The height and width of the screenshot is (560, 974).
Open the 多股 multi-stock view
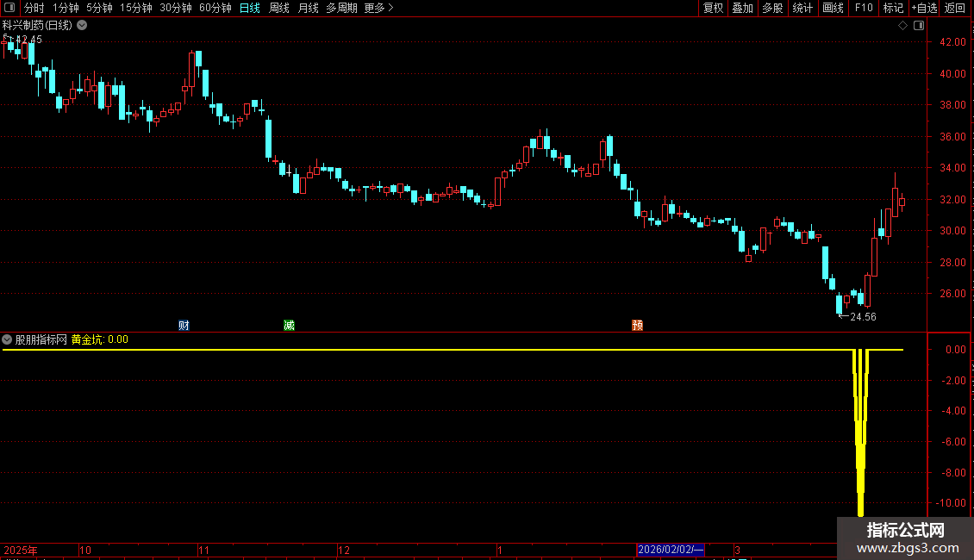pos(772,8)
